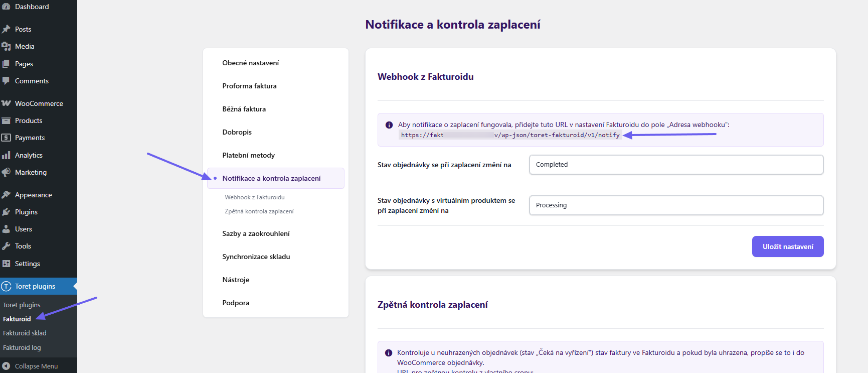Select Toret plugins main menu item
Viewport: 868px width, 373px height.
click(x=39, y=286)
